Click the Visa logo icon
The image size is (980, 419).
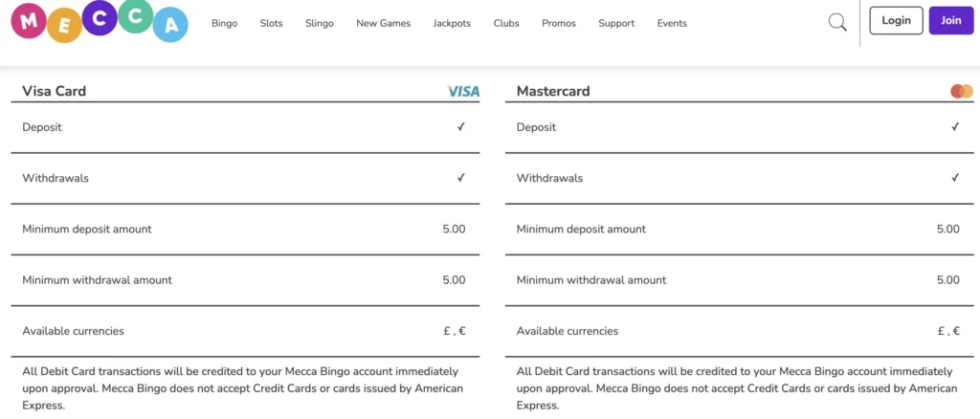[x=463, y=92]
